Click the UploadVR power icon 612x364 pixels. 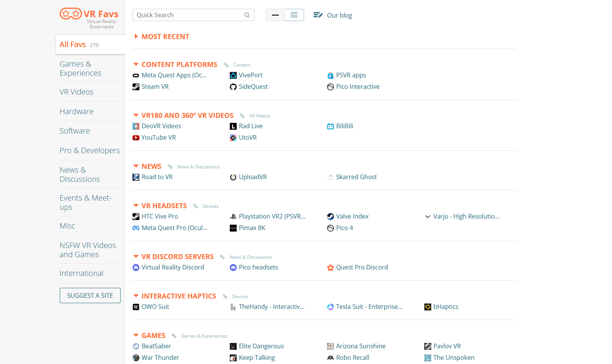[233, 177]
